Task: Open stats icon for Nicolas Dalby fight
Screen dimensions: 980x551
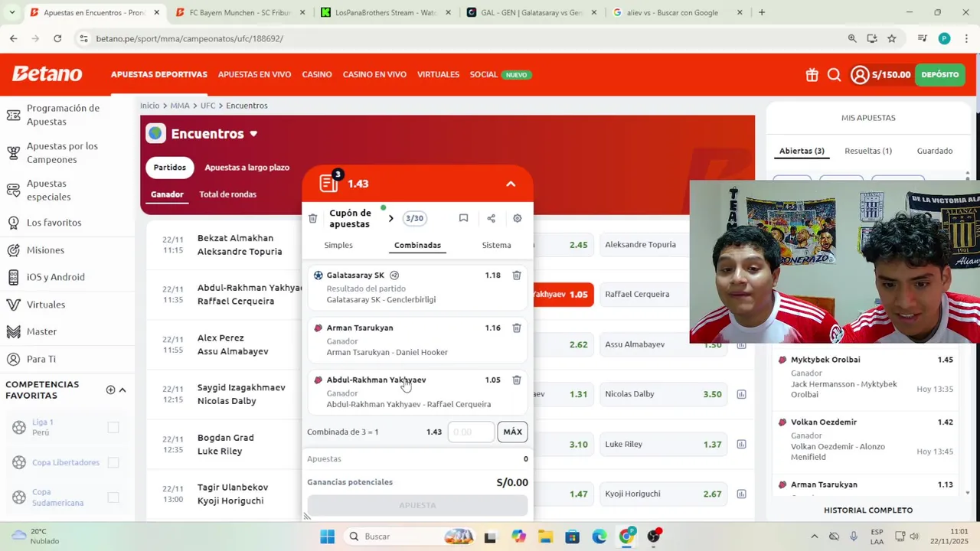Action: click(x=741, y=394)
